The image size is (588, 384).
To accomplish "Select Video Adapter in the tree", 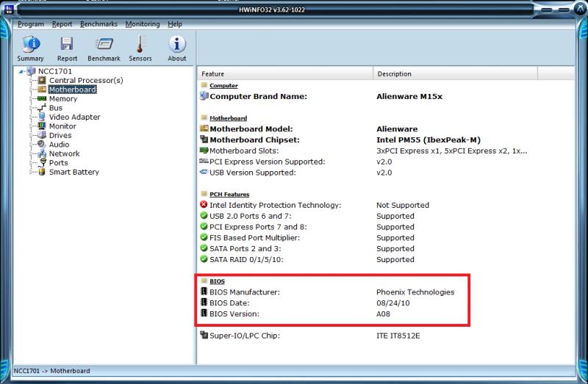I will click(74, 117).
